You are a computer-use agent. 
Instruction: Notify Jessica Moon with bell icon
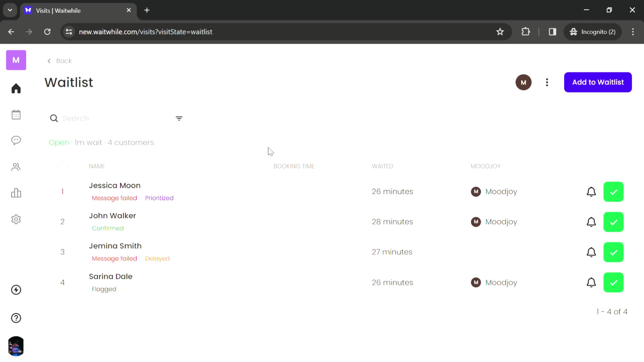[x=591, y=192]
